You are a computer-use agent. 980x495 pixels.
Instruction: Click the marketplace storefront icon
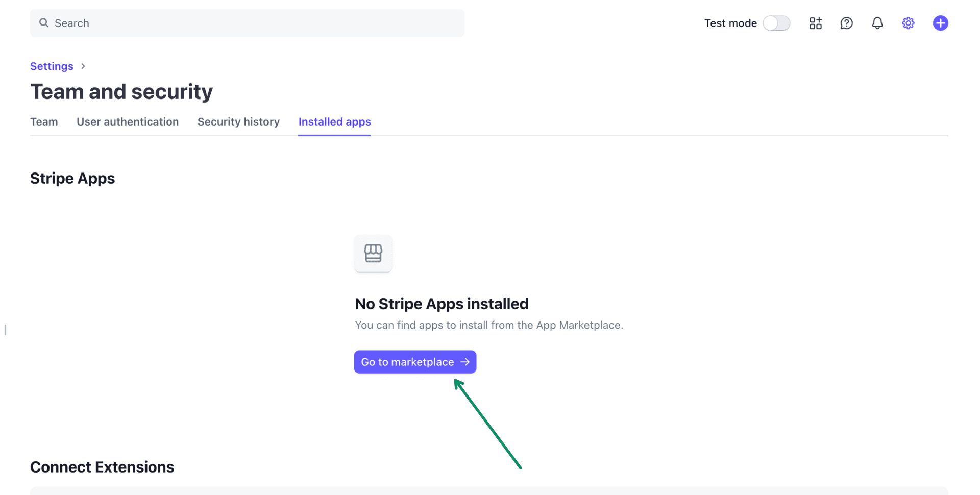coord(373,253)
